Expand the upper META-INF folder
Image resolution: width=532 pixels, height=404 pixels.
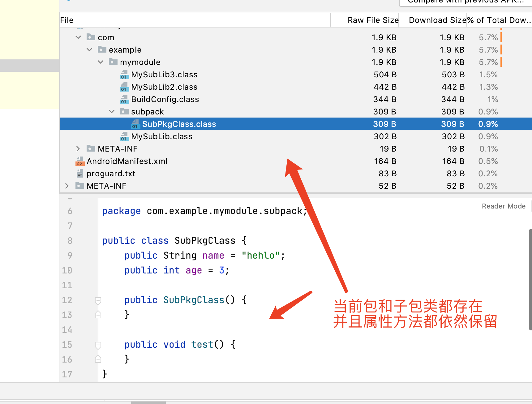click(x=78, y=149)
